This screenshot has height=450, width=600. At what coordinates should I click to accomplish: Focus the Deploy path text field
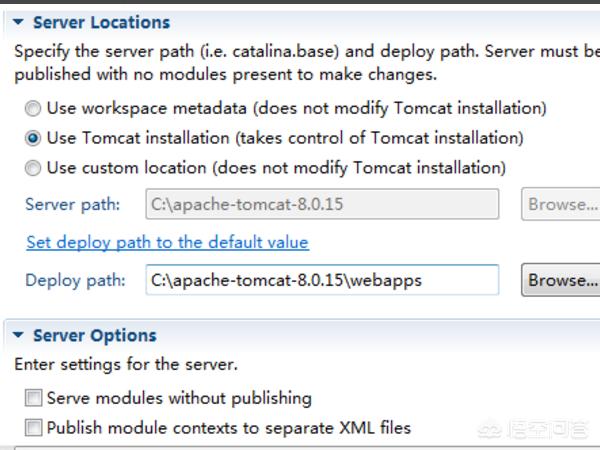coord(322,280)
